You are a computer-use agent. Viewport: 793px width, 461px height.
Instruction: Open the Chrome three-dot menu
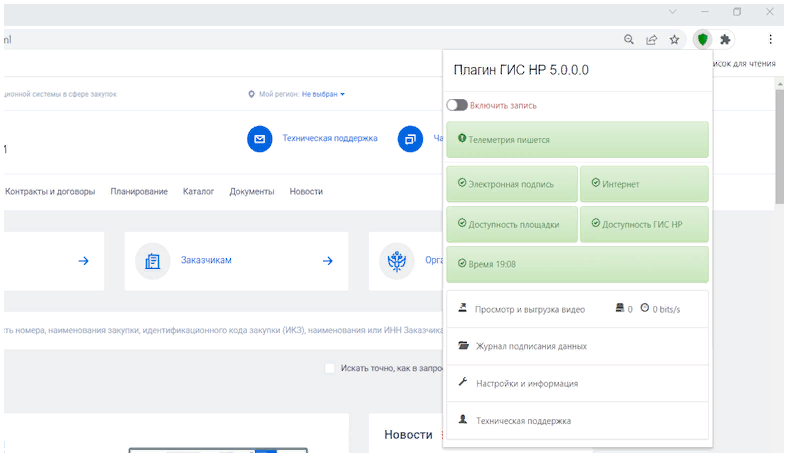(771, 40)
